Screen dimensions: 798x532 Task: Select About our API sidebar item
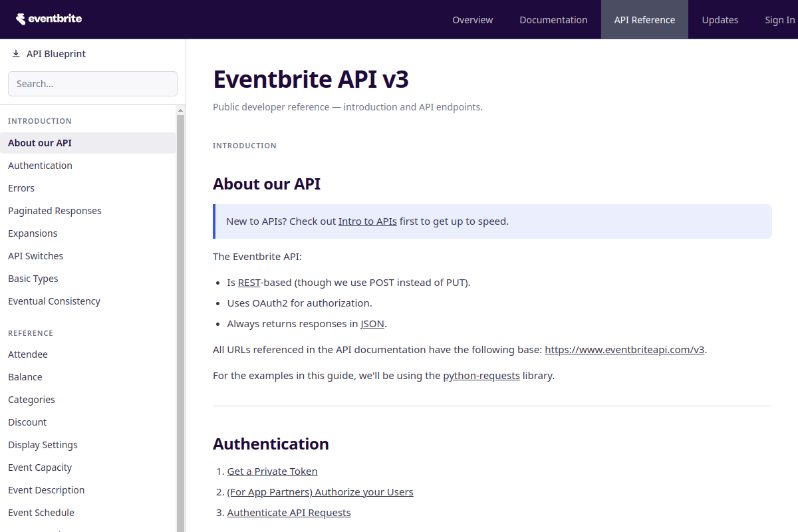click(x=88, y=143)
